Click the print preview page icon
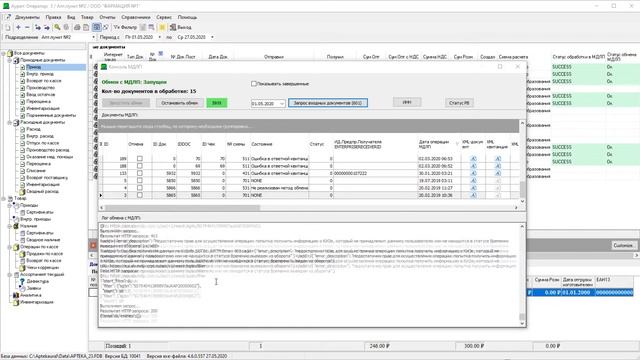 coord(86,27)
